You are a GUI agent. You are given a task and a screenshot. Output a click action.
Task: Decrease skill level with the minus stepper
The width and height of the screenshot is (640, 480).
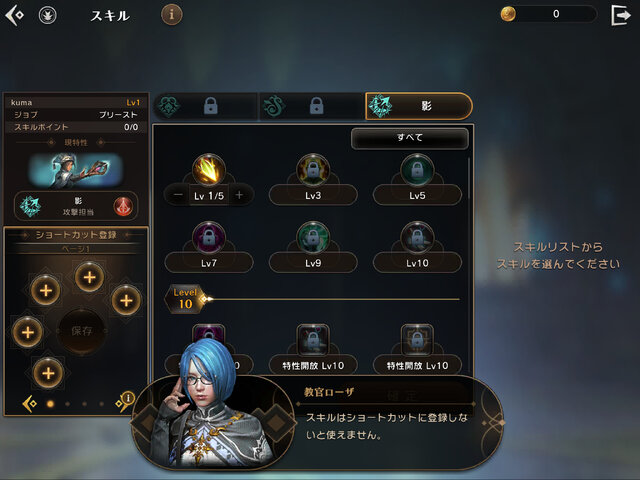pos(178,195)
